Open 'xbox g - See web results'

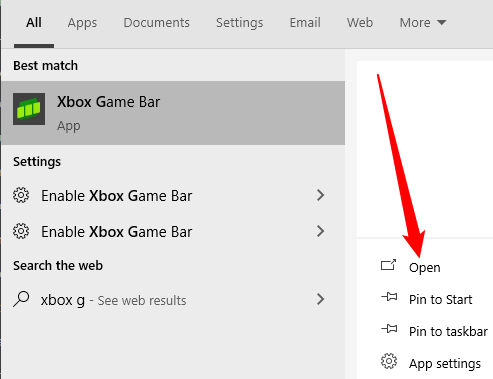click(x=173, y=300)
